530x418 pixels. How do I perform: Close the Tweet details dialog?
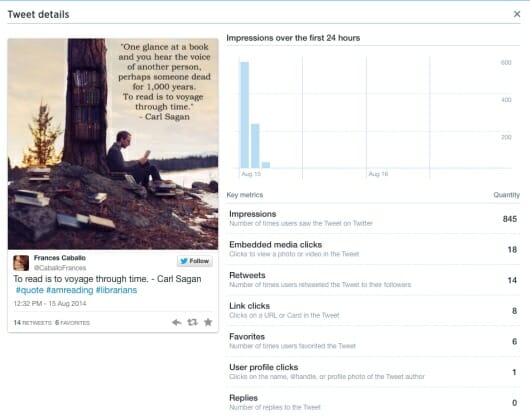[516, 14]
